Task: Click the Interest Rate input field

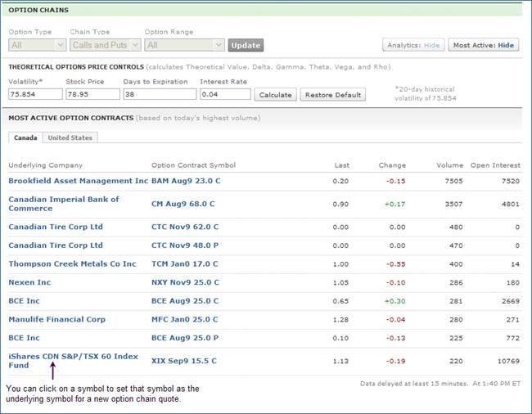Action: (225, 94)
